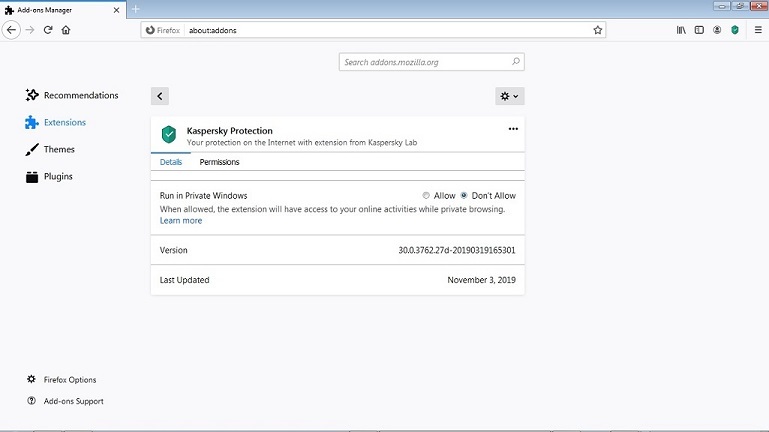Image resolution: width=769 pixels, height=432 pixels.
Task: Restore down the Firefox window
Action: 740,6
